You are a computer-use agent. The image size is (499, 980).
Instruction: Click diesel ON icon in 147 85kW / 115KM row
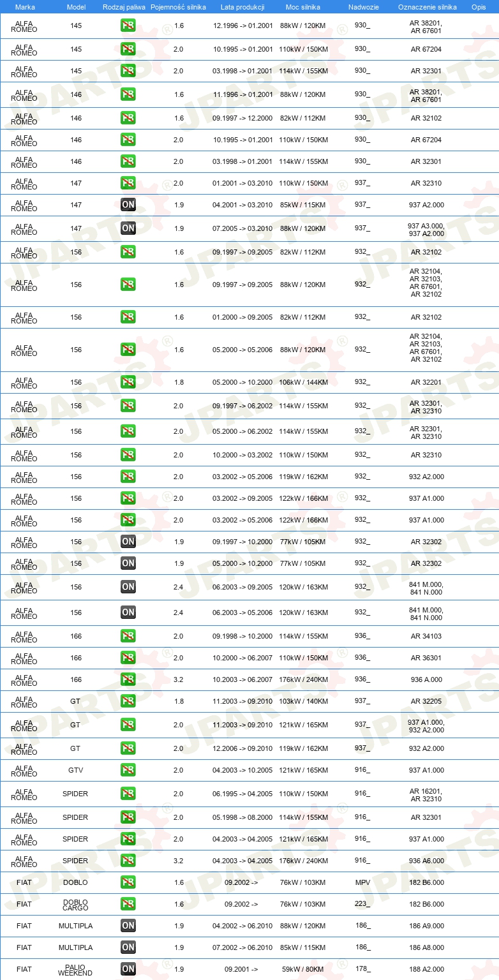128,205
